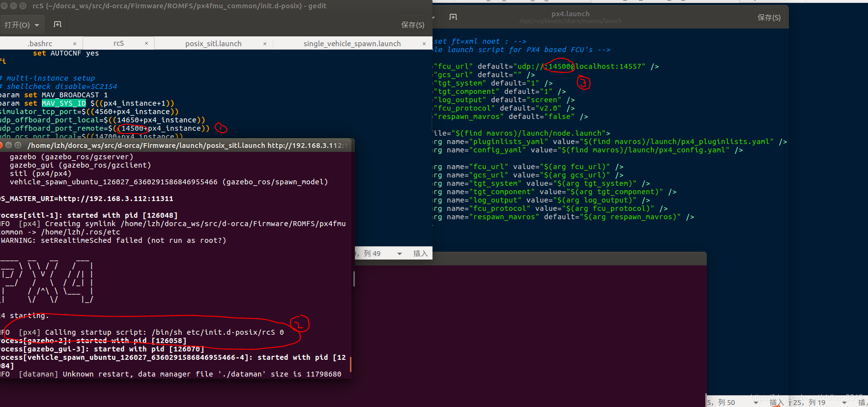Click the simulator_tcp_port line
868x407 pixels.
89,112
